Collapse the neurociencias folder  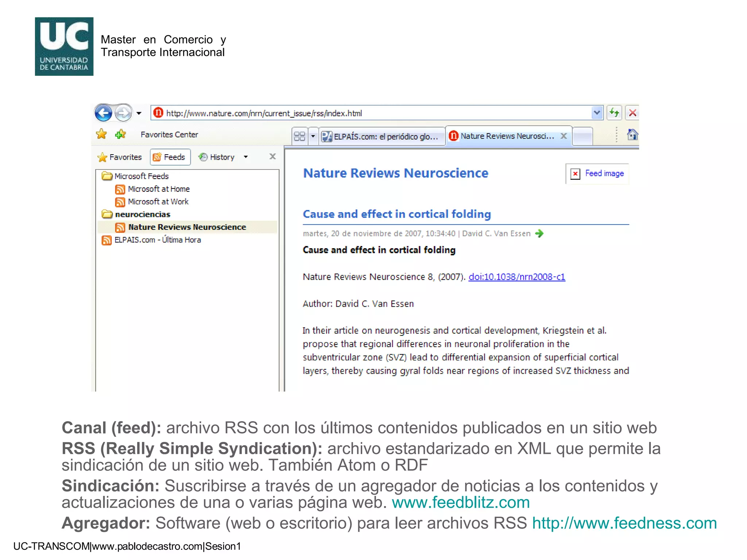[136, 214]
